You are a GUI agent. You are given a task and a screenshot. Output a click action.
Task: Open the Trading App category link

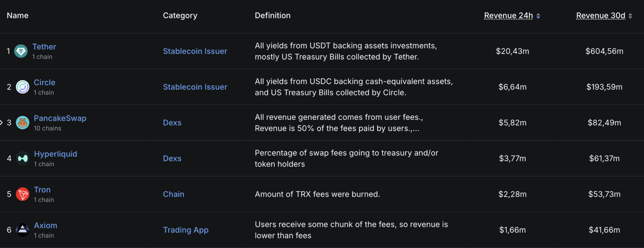click(185, 230)
